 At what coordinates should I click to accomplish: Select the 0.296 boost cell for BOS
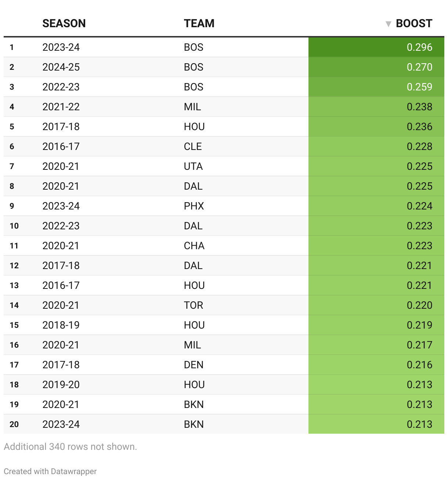[x=376, y=47]
